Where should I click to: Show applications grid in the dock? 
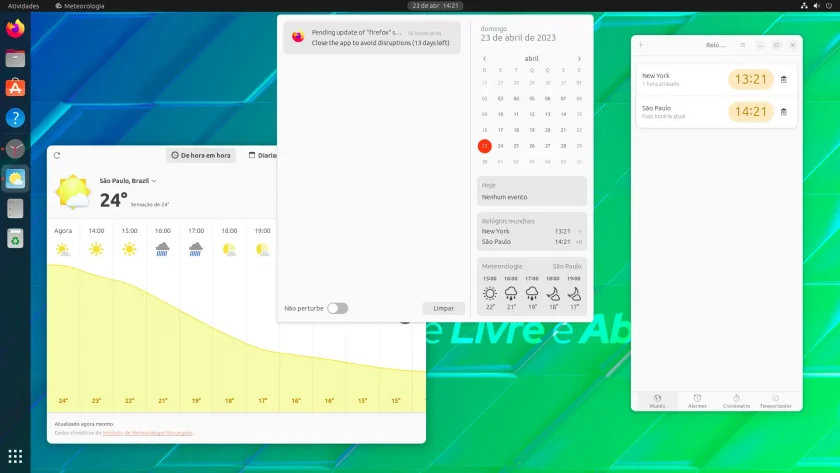(x=15, y=456)
